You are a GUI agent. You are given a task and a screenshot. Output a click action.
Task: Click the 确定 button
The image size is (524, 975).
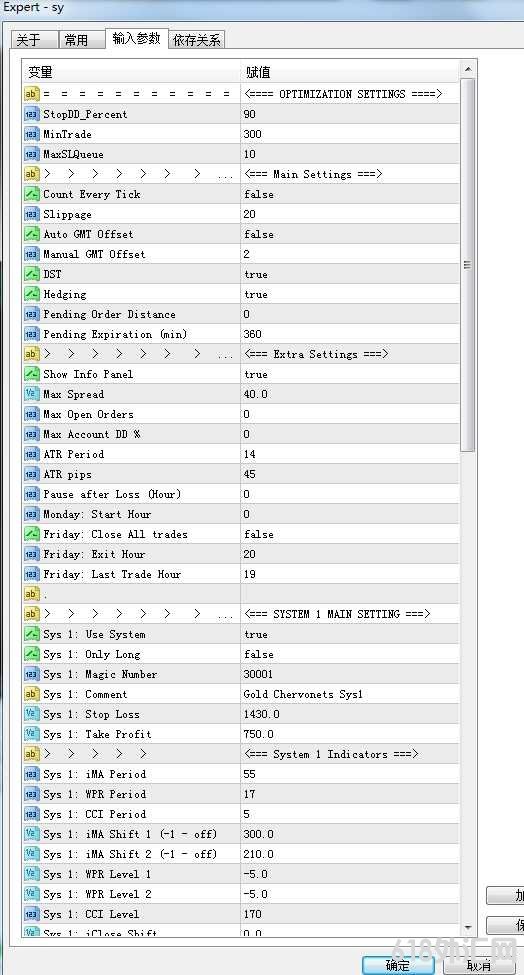[398, 965]
